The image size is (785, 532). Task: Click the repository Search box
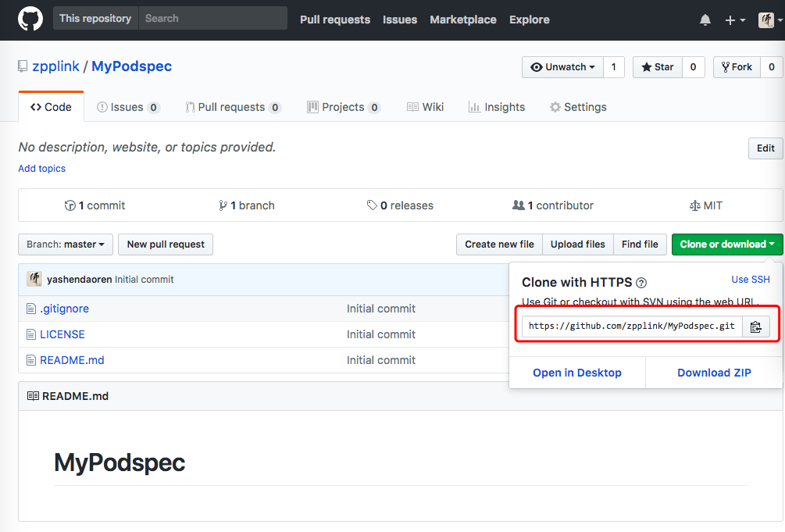coord(212,19)
